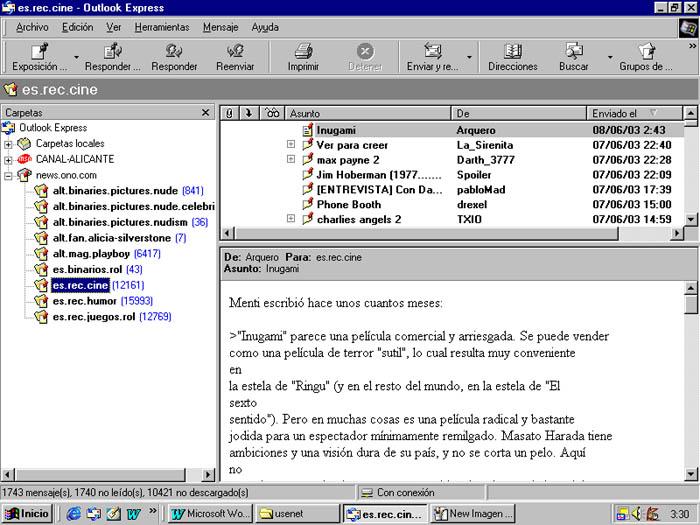700x525 pixels.
Task: Select alt.binaries.pictures.nudism newsgroup
Action: (121, 222)
